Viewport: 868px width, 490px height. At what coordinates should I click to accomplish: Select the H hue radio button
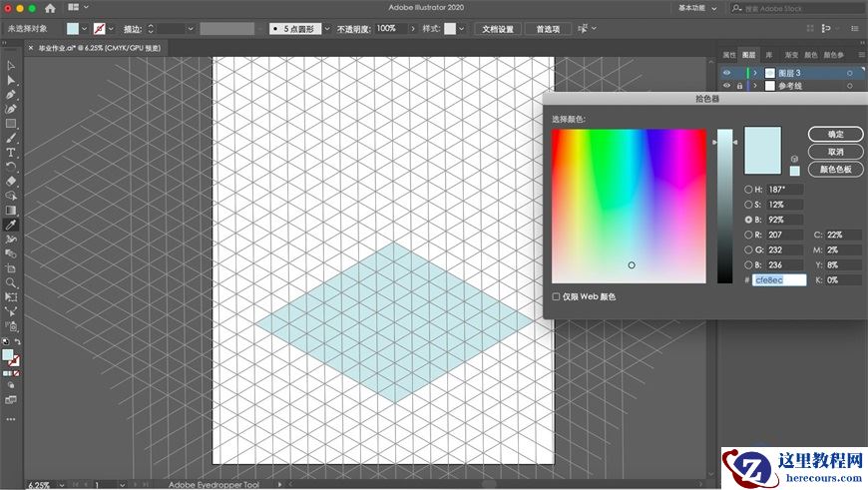point(748,190)
